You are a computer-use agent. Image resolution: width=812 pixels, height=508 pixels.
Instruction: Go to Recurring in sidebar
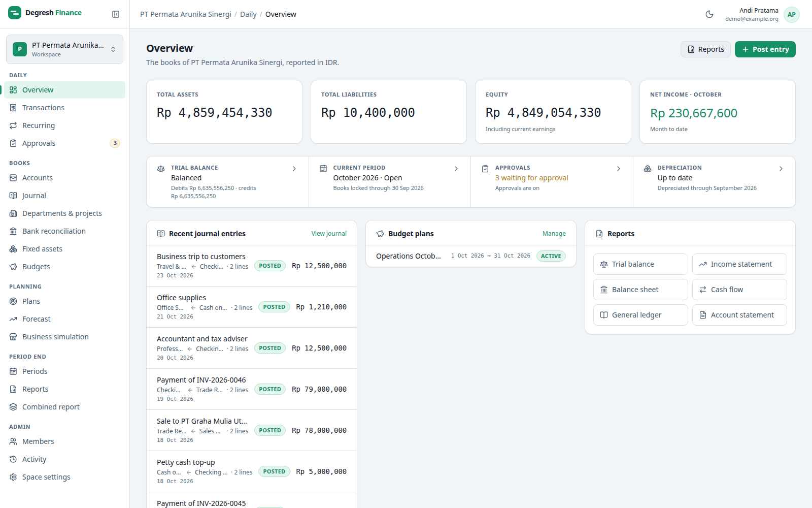point(64,125)
